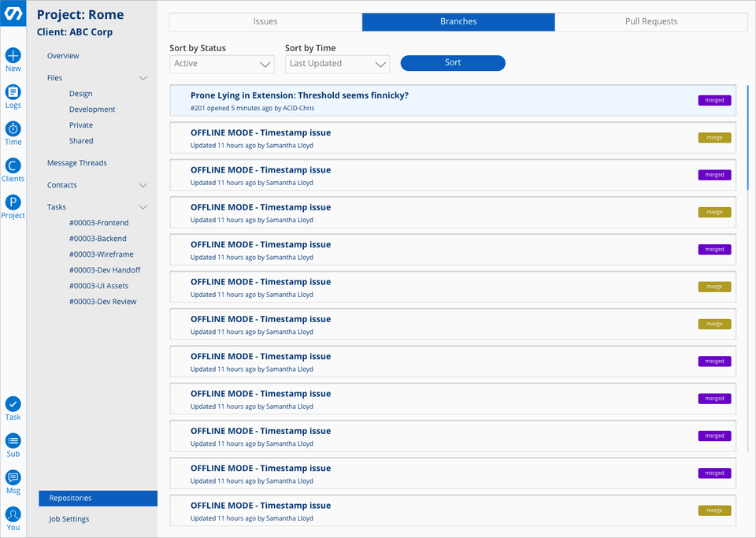Open the Sort by Time dropdown
This screenshot has height=538, width=756.
click(x=337, y=64)
